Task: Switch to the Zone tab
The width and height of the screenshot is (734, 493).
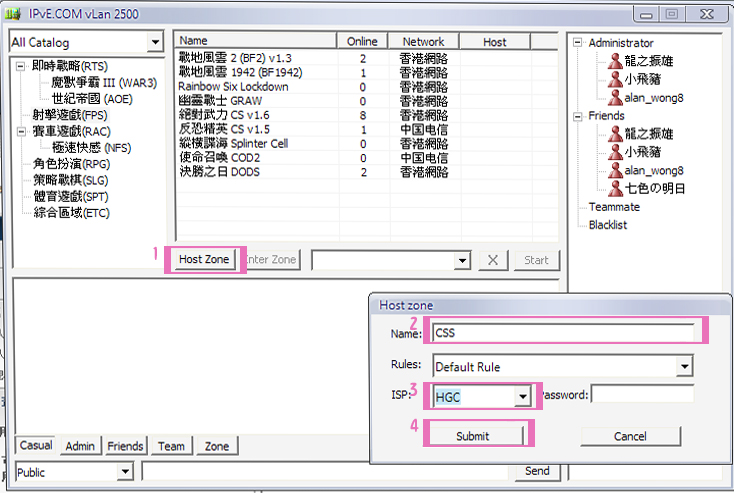Action: [217, 446]
